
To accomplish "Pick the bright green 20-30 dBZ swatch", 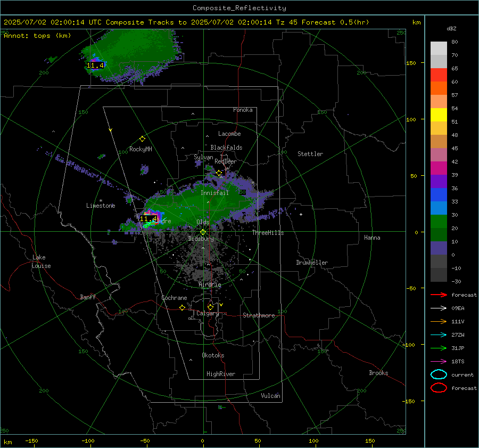I will (x=439, y=222).
